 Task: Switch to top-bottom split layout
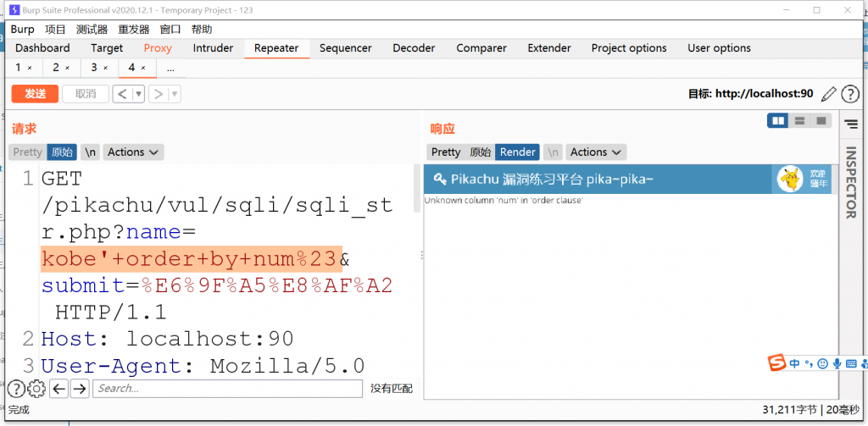tap(799, 121)
